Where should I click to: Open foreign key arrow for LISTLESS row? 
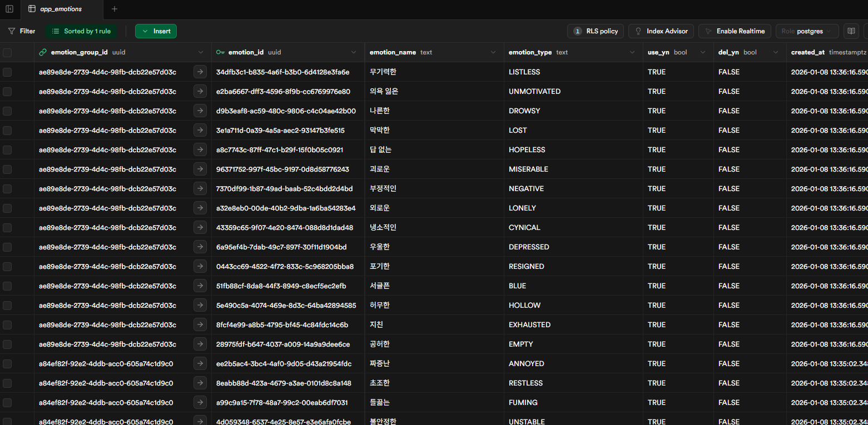[x=200, y=72]
